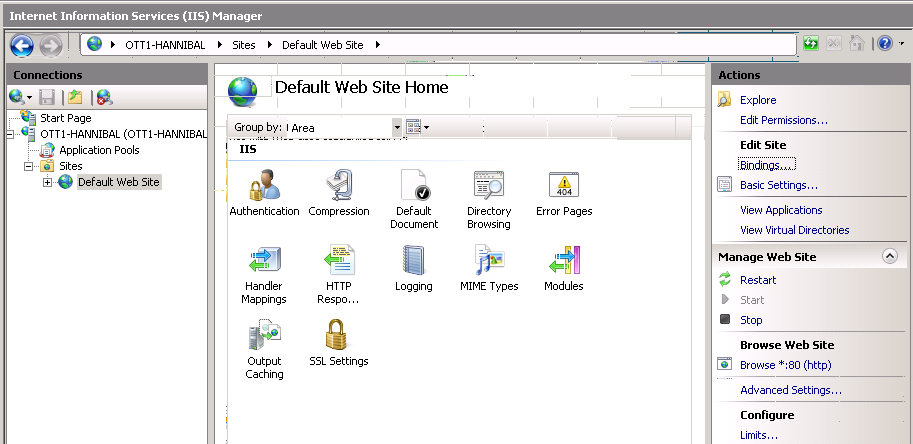Click Browse *:80 (http) link
Image resolution: width=913 pixels, height=444 pixels.
pos(785,365)
